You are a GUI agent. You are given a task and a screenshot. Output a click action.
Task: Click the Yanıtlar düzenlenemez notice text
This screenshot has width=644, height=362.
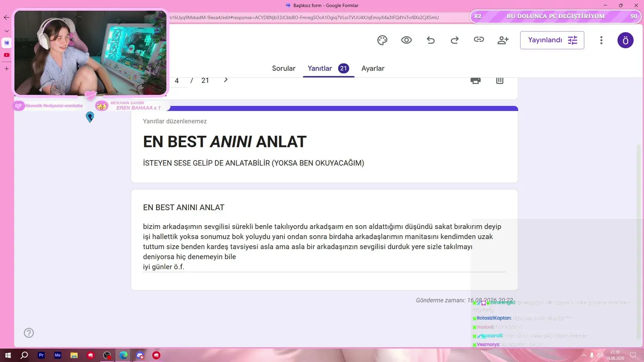(x=175, y=121)
